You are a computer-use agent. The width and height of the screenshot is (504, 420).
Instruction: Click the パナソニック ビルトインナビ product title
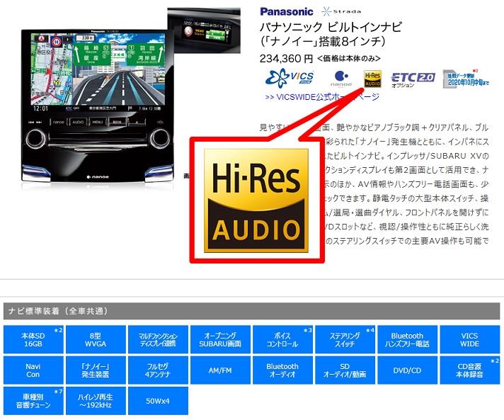(331, 27)
